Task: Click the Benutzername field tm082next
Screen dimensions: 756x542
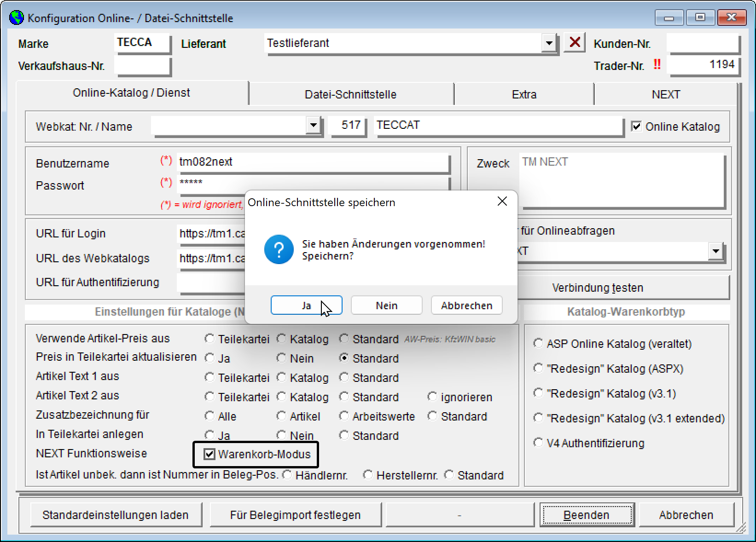Action: [x=313, y=162]
